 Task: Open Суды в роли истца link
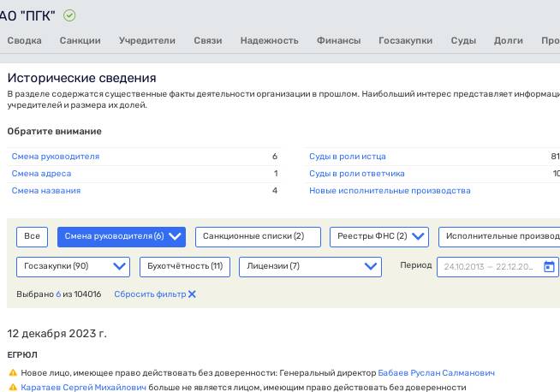(347, 157)
